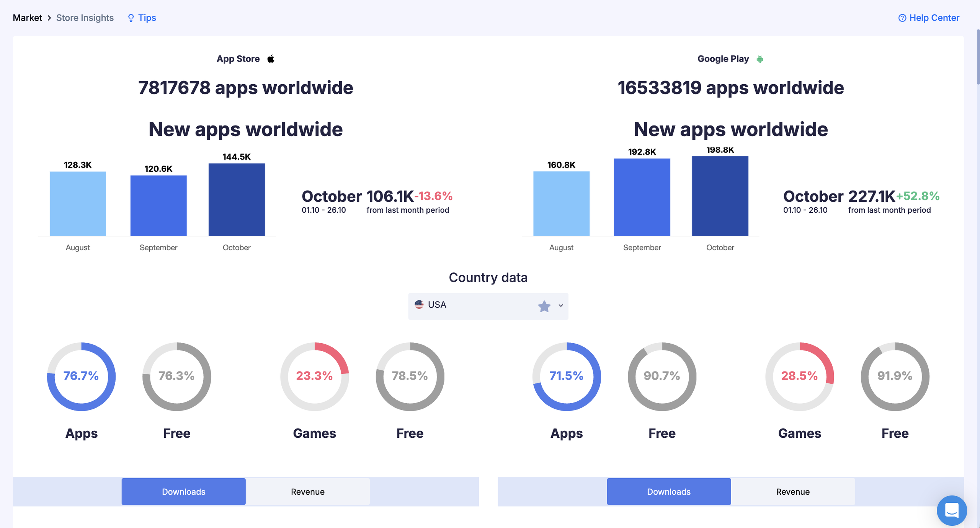Click the Google Play October bar

[720, 196]
